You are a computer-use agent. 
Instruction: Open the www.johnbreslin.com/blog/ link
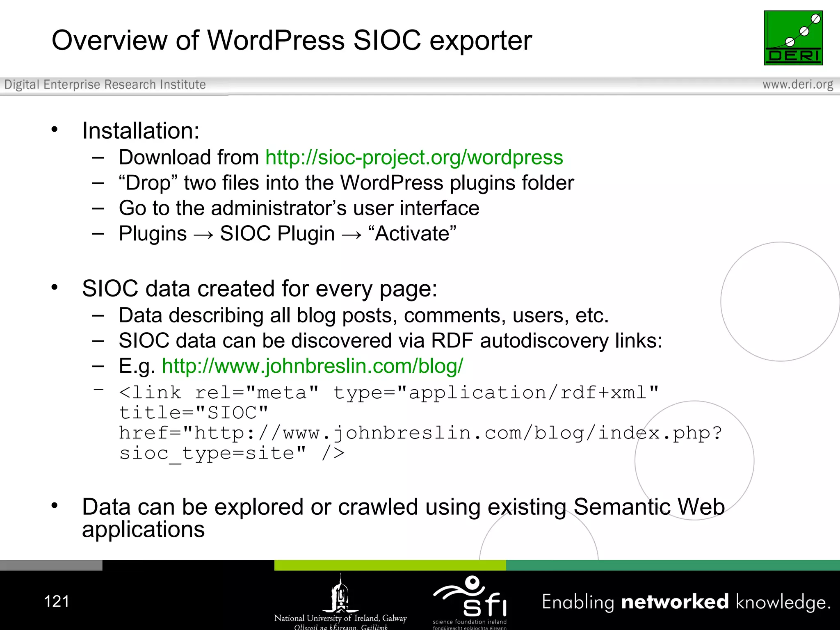click(x=313, y=366)
